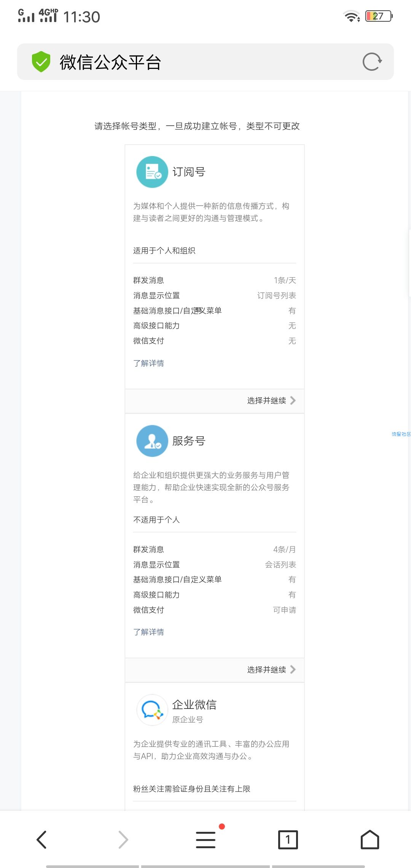This screenshot has width=411, height=868.
Task: Tap the browser forward arrow
Action: [x=123, y=839]
